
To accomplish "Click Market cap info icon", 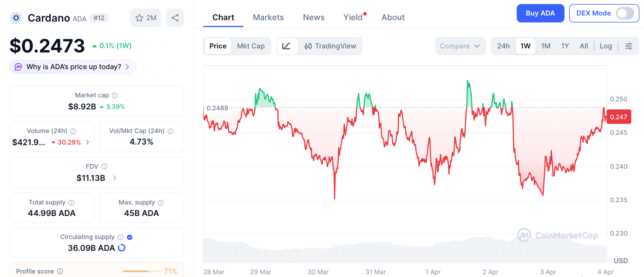I will 115,95.
